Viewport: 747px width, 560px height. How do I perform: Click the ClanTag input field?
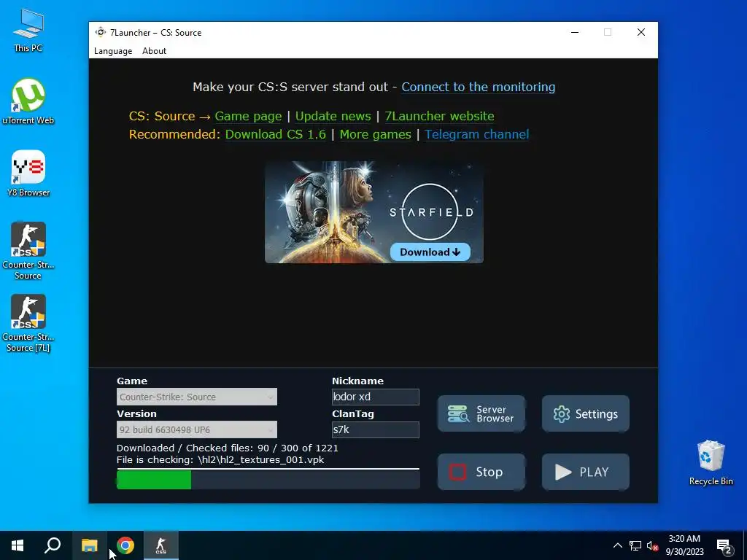coord(376,429)
